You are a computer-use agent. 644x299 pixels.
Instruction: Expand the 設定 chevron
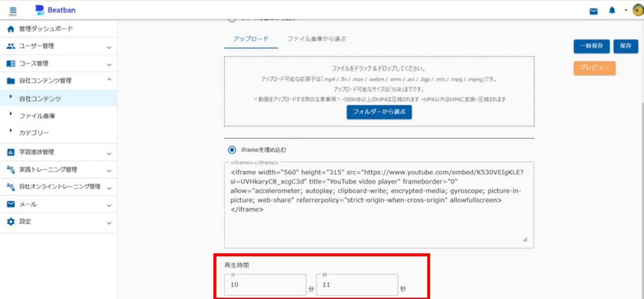(109, 223)
